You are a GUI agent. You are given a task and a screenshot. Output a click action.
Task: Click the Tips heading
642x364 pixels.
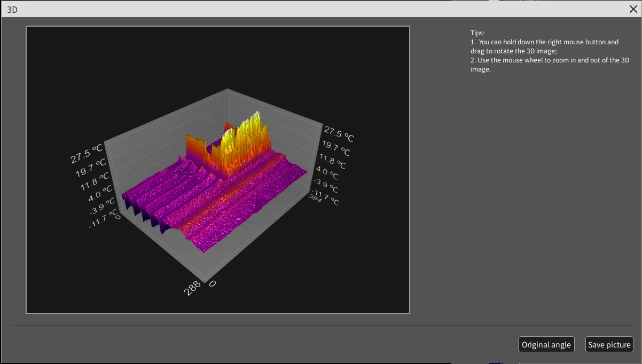[477, 33]
